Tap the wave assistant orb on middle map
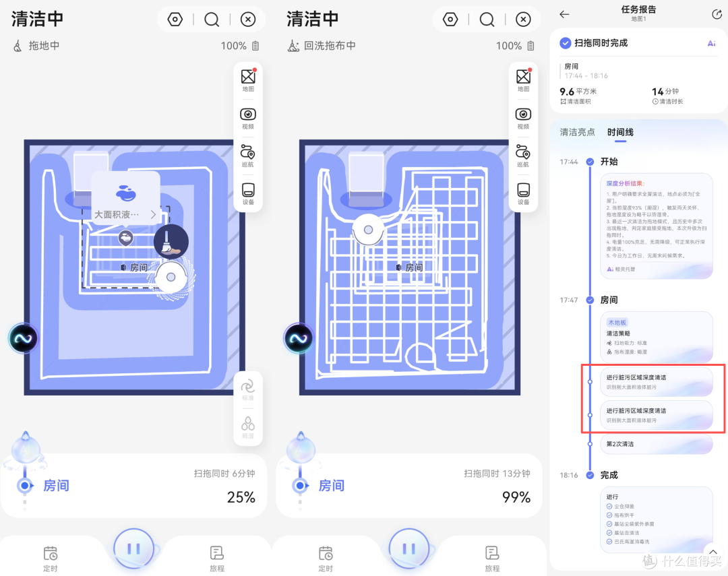Viewport: 728px width, 576px height. tap(299, 338)
